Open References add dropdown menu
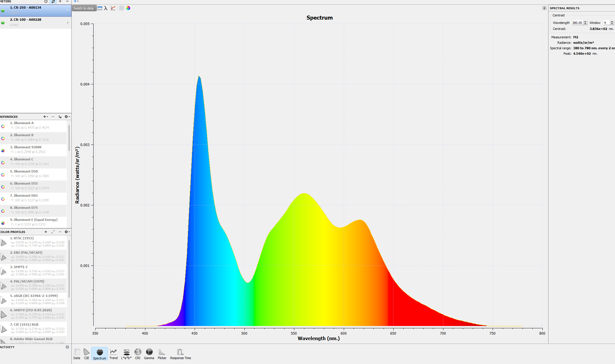This screenshot has height=364, width=615. tap(45, 117)
